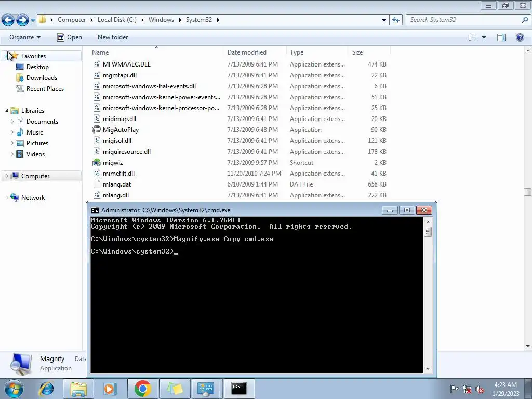This screenshot has width=532, height=399.
Task: Select the migisol.dll file
Action: point(117,140)
